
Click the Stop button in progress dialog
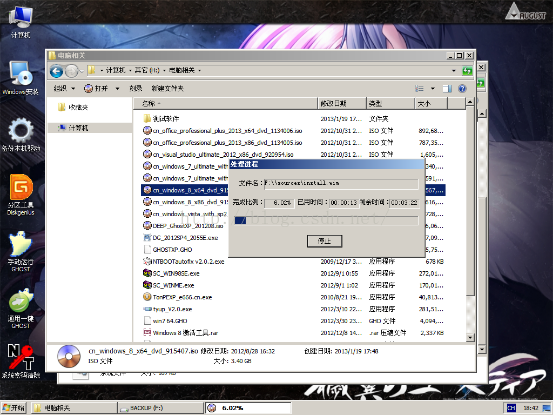tap(324, 241)
